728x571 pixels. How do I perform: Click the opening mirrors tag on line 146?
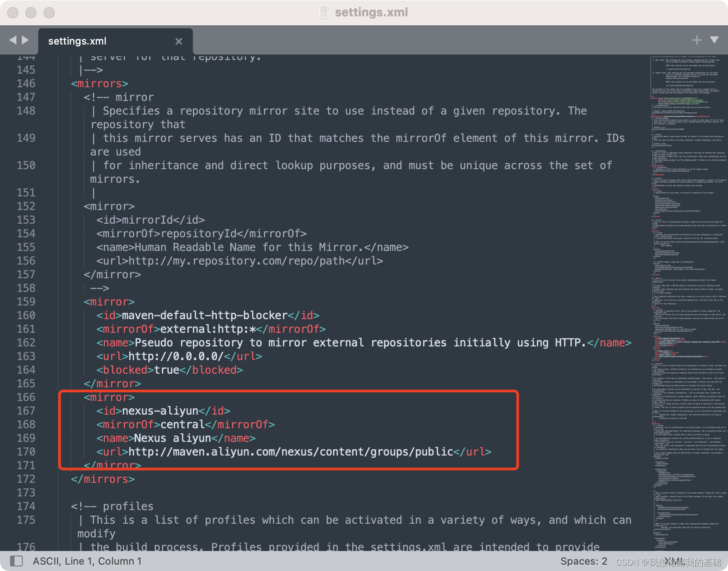pos(100,84)
